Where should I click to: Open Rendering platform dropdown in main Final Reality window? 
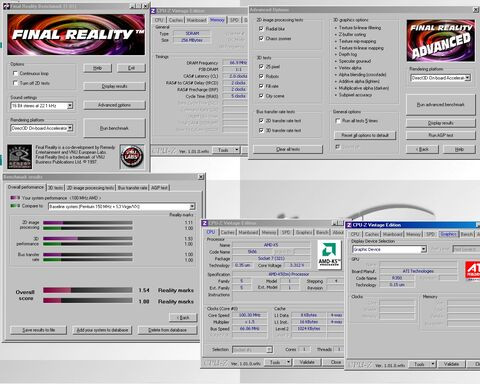(x=70, y=128)
